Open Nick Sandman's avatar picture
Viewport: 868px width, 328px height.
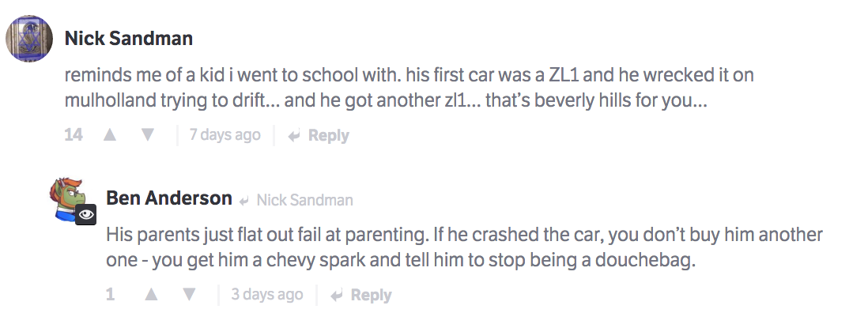(x=29, y=38)
